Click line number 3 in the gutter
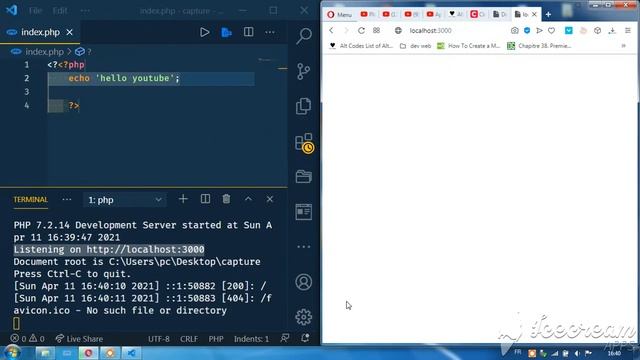 pos(27,92)
